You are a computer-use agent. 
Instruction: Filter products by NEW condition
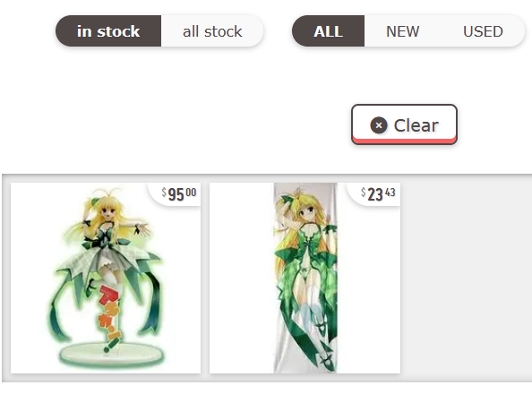402,31
